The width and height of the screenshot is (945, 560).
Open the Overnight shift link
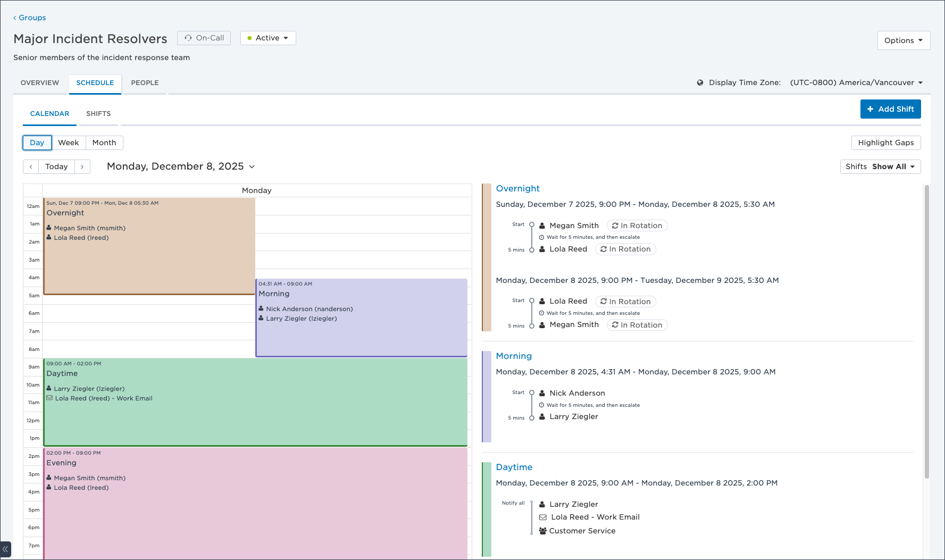[517, 188]
